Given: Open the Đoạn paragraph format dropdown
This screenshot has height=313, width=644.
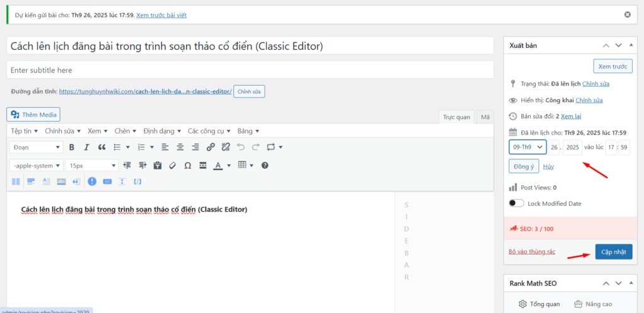Looking at the screenshot, I should (x=36, y=147).
